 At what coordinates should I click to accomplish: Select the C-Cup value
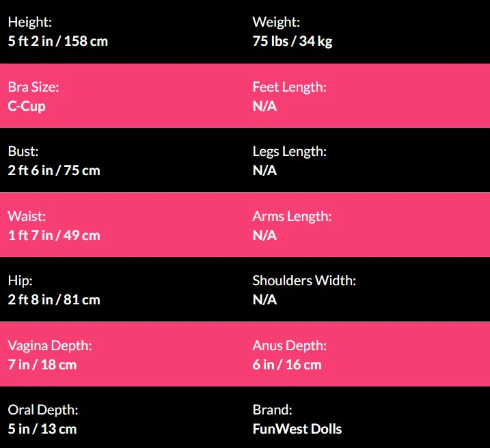pos(27,106)
